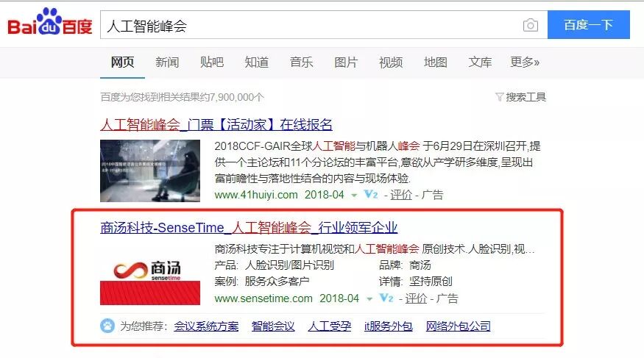Click the Baidu logo
This screenshot has height=358, width=644.
click(x=50, y=22)
